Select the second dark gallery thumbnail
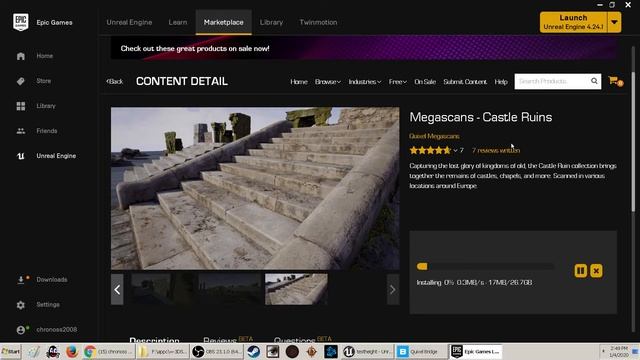640x360 pixels. pyautogui.click(x=229, y=289)
